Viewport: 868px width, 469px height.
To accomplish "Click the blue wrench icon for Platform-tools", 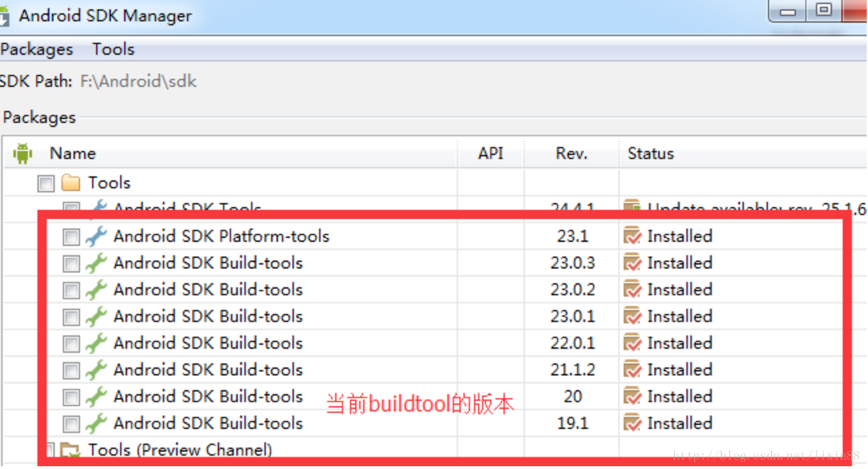I will coord(97,236).
